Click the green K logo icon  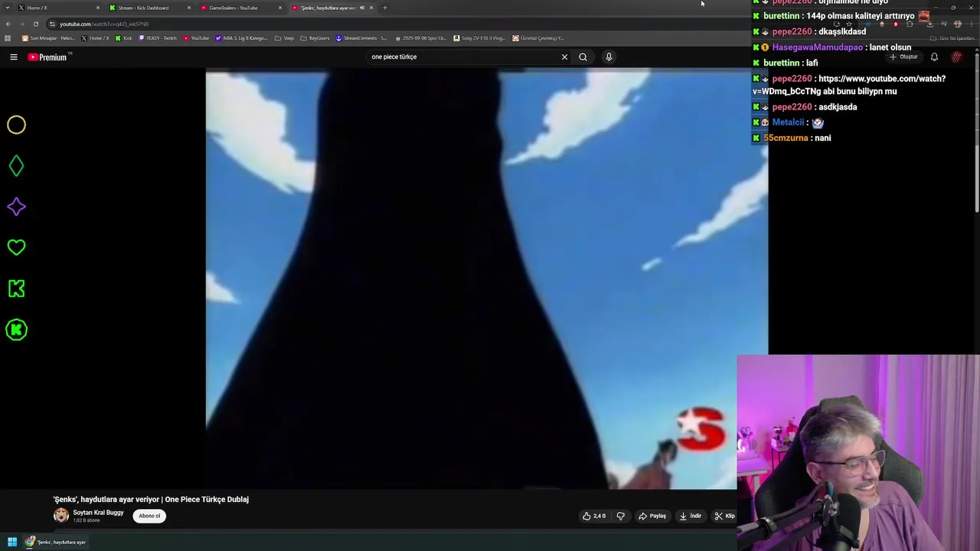point(16,289)
